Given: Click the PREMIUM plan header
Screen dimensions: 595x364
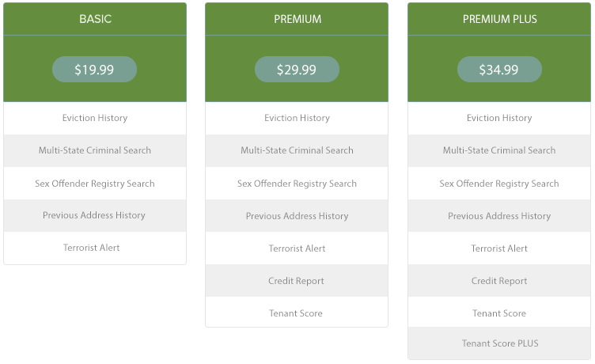Looking at the screenshot, I should pyautogui.click(x=297, y=19).
